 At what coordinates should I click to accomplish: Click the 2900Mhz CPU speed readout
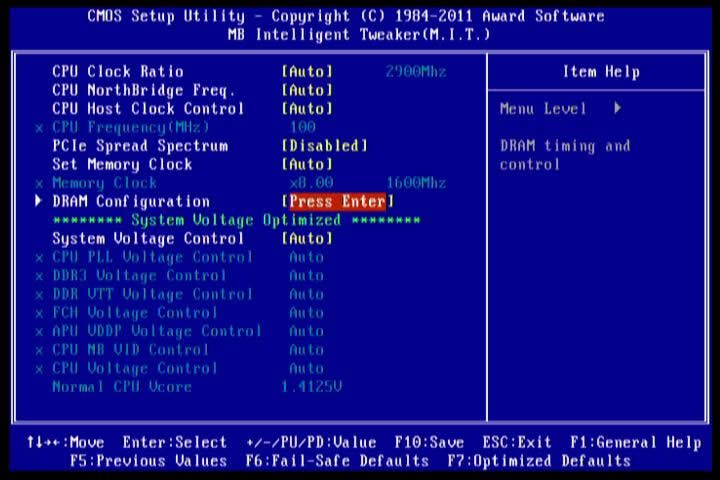pyautogui.click(x=416, y=72)
